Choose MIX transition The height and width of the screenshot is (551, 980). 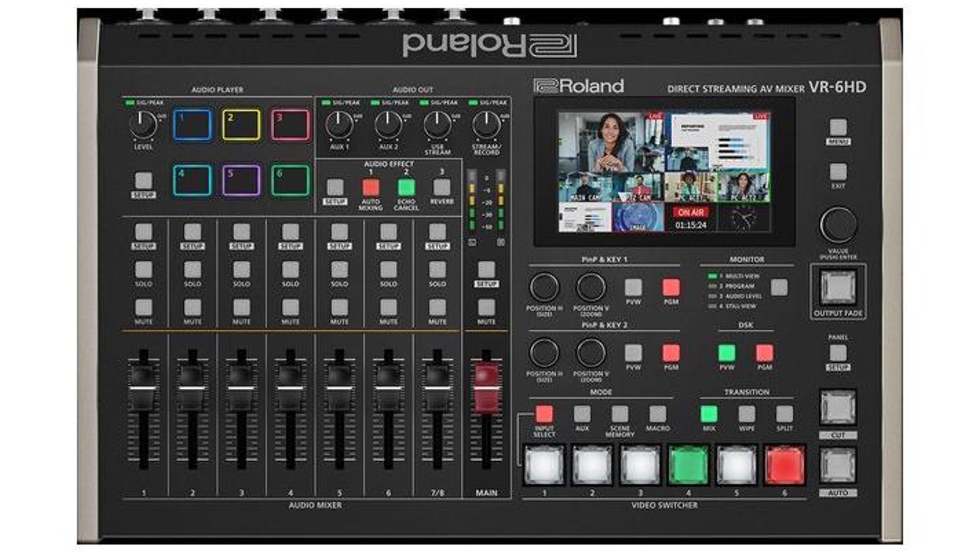tap(709, 414)
